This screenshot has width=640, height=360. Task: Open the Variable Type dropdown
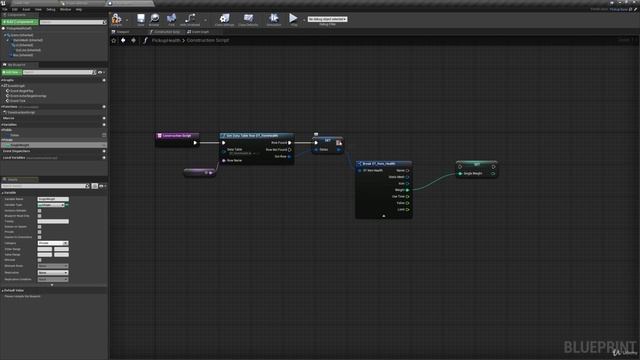tap(51, 205)
